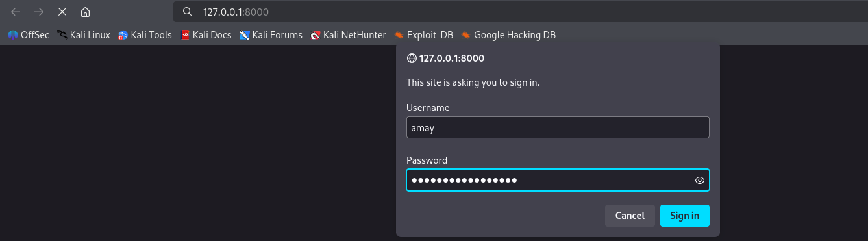
Task: Click the address bar showing 127.0.0.1:8000
Action: [x=519, y=12]
